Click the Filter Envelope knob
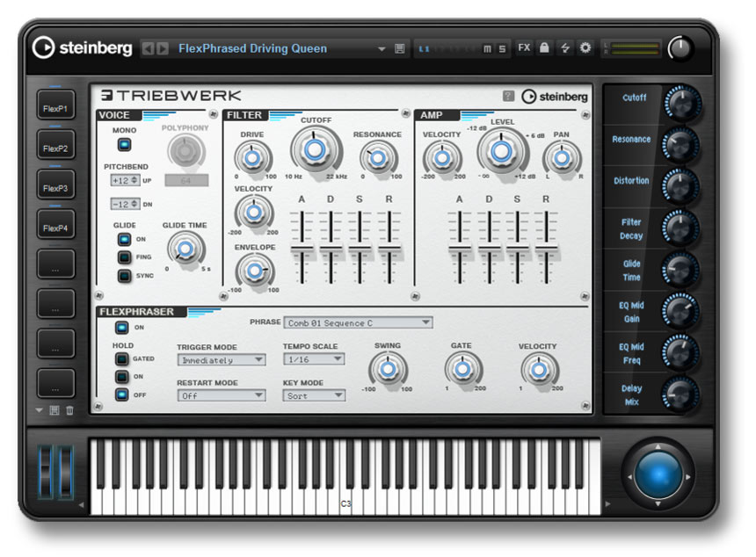This screenshot has height=557, width=756. (x=255, y=271)
